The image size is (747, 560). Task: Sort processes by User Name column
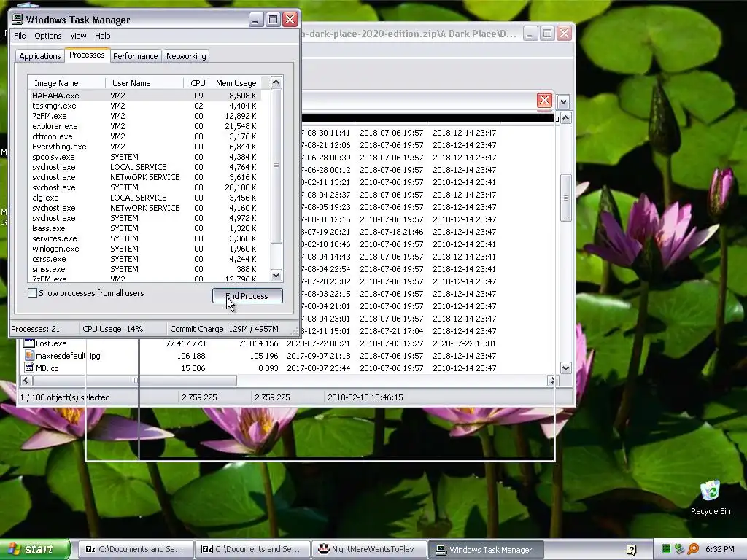click(144, 83)
